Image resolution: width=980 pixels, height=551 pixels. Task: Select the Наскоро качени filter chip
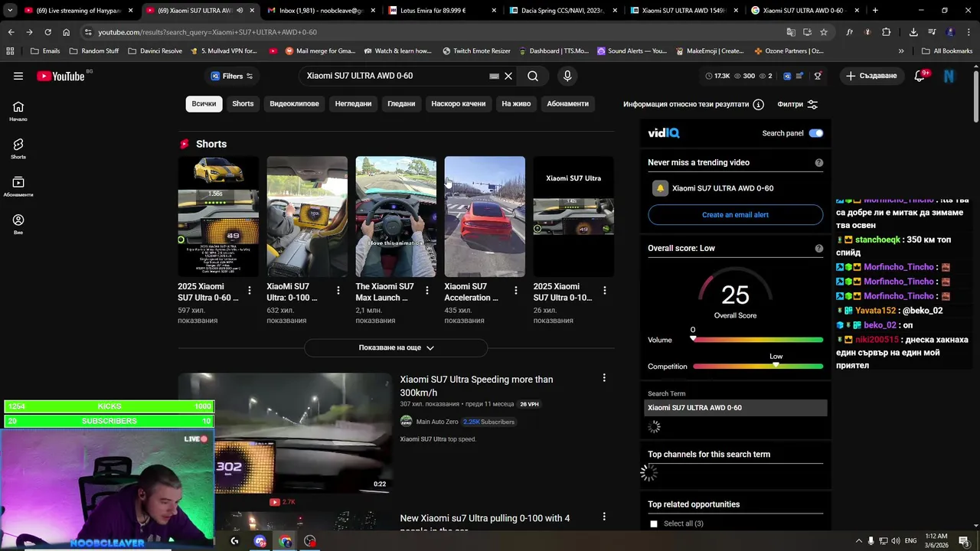458,103
